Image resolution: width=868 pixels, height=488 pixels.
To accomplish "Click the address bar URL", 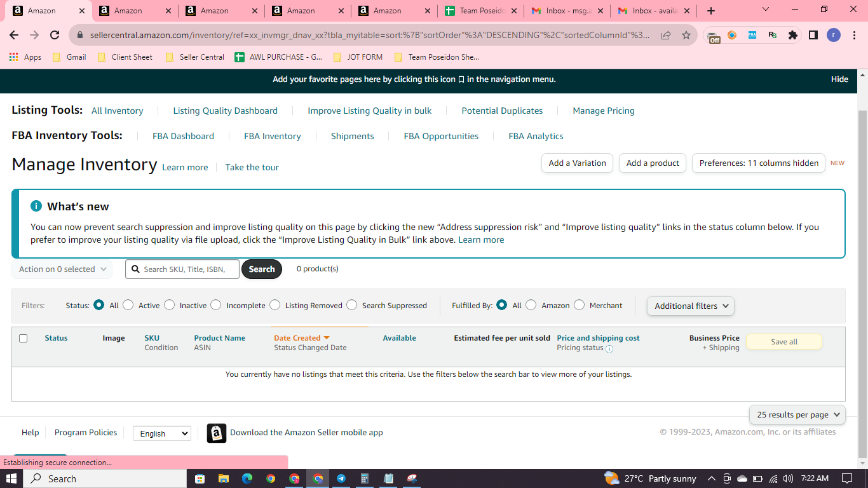I will 370,36.
